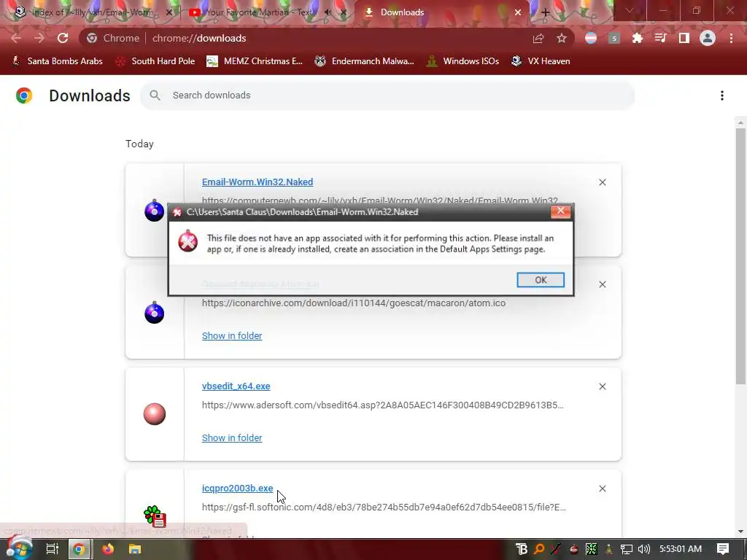Open the Email-Worm.Win32.Naked download link

pos(258,182)
